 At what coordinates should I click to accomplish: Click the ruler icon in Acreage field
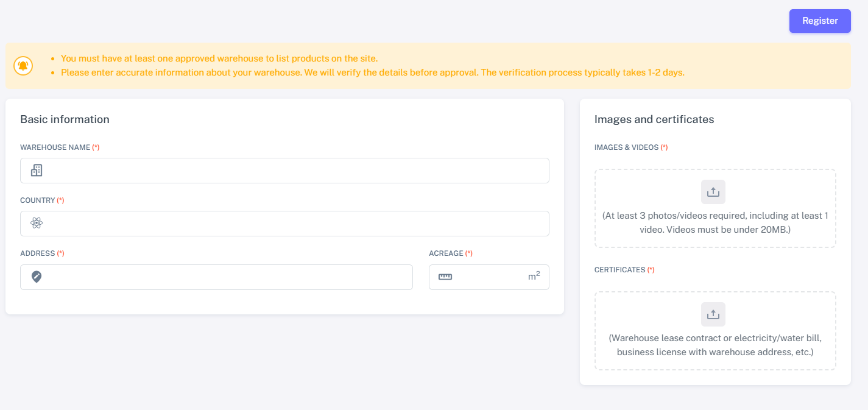point(445,277)
